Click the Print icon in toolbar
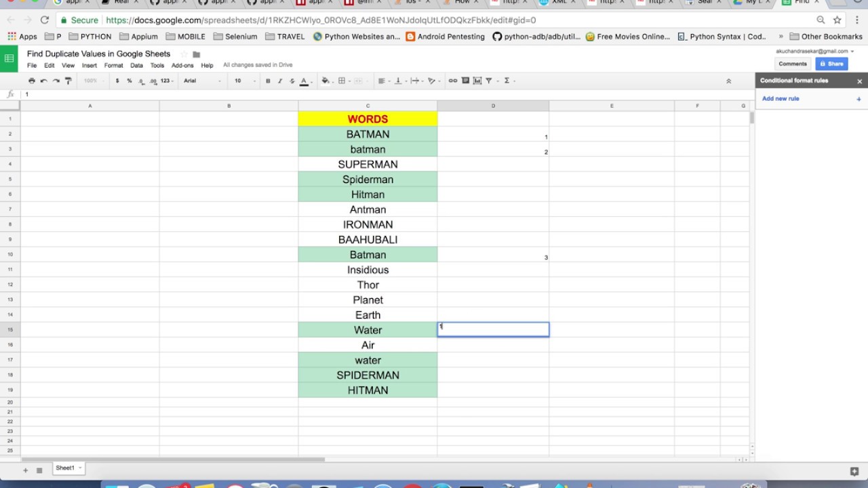 [x=32, y=81]
